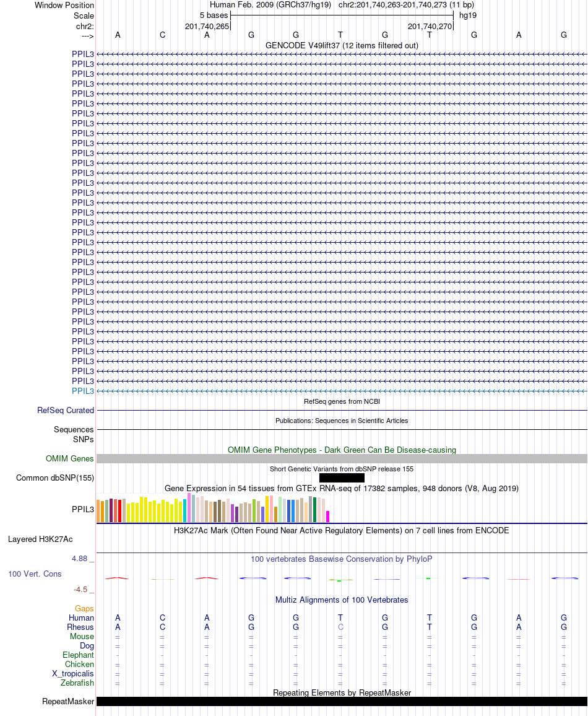588x716 pixels.
Task: Click the black dbSNP variant block
Action: pyautogui.click(x=342, y=478)
